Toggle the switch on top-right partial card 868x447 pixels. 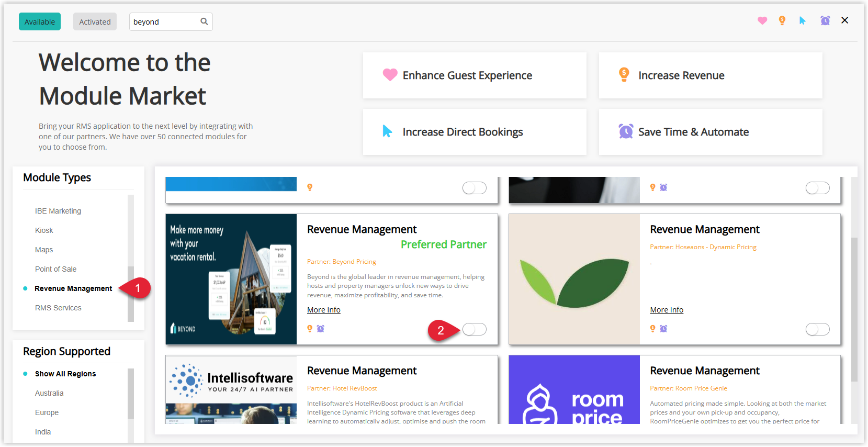coord(817,188)
